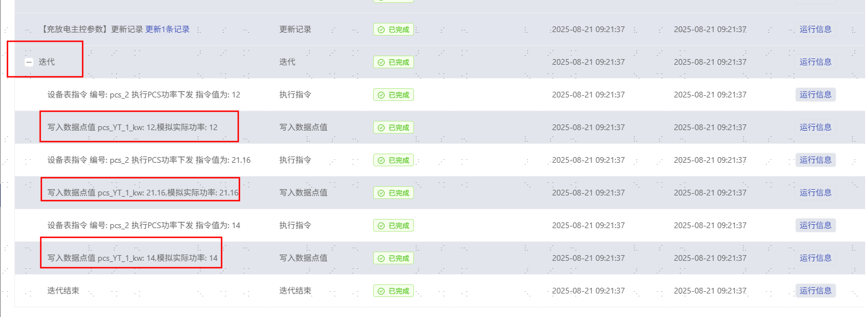This screenshot has width=868, height=317.
Task: Select the pcs_YT_1_kw: 14 entry
Action: (x=133, y=258)
